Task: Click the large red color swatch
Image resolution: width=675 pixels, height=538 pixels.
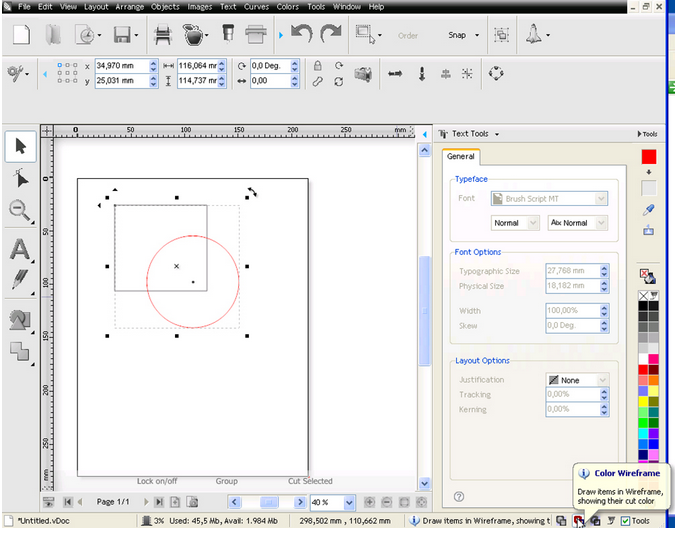Action: point(649,157)
